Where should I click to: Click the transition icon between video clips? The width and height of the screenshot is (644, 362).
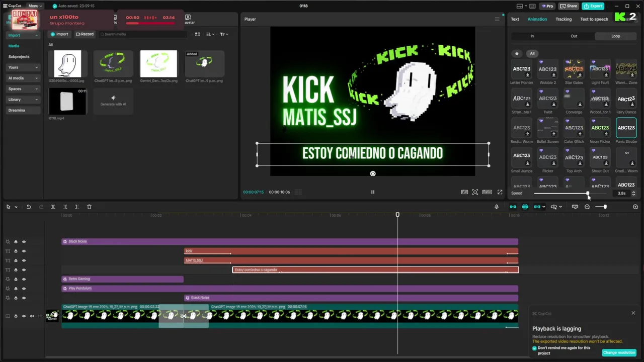(184, 316)
